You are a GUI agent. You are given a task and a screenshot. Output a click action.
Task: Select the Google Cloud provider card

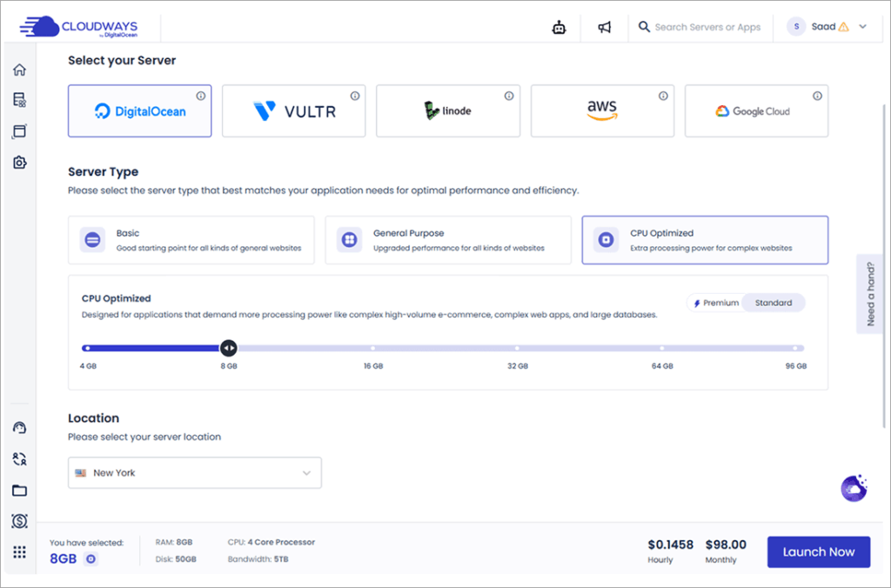point(756,111)
